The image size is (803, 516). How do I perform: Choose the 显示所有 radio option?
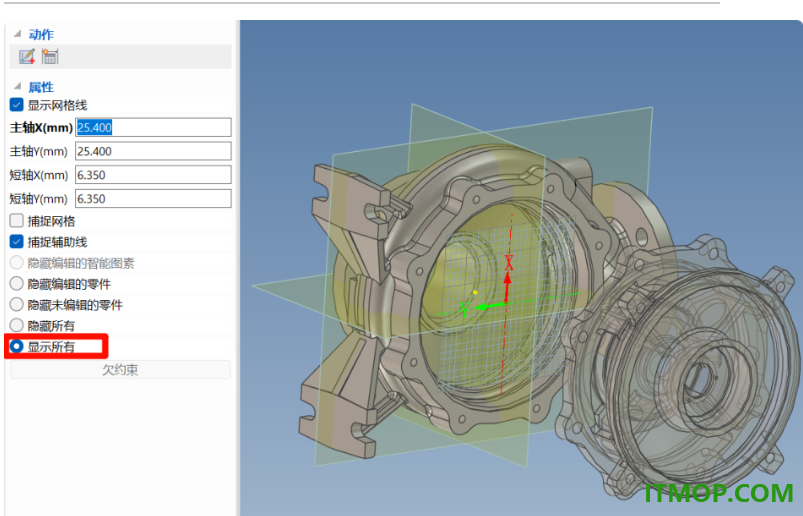(16, 347)
